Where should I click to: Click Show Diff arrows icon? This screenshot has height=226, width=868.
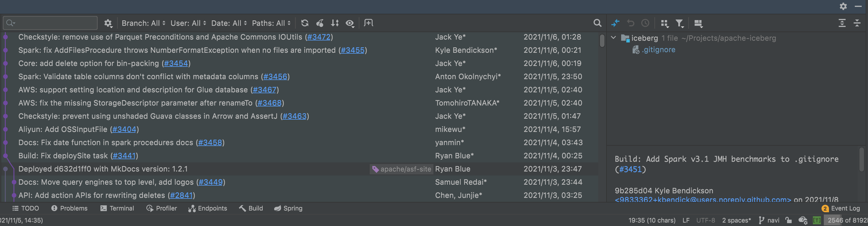click(x=615, y=23)
